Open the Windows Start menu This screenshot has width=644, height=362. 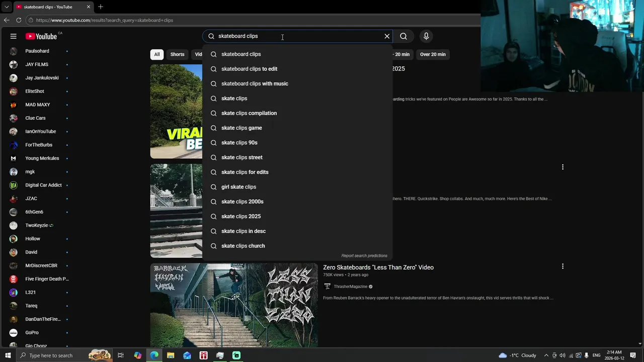pyautogui.click(x=8, y=355)
